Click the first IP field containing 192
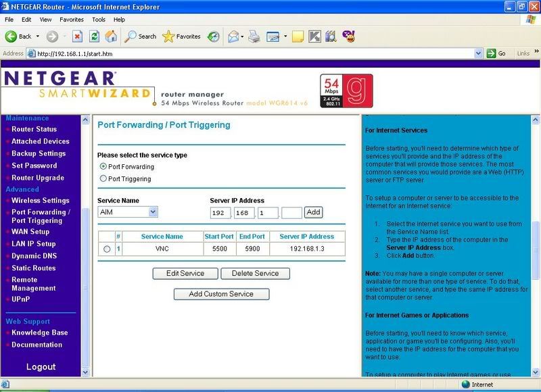 (220, 213)
